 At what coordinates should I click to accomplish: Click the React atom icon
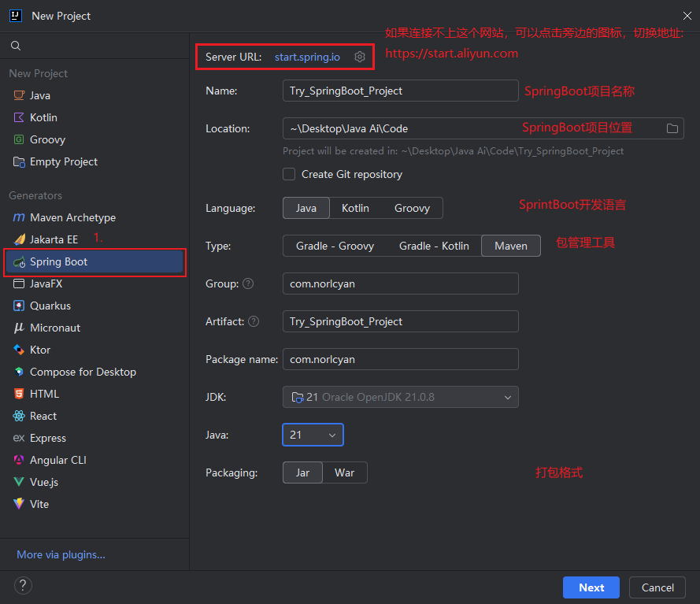point(19,416)
